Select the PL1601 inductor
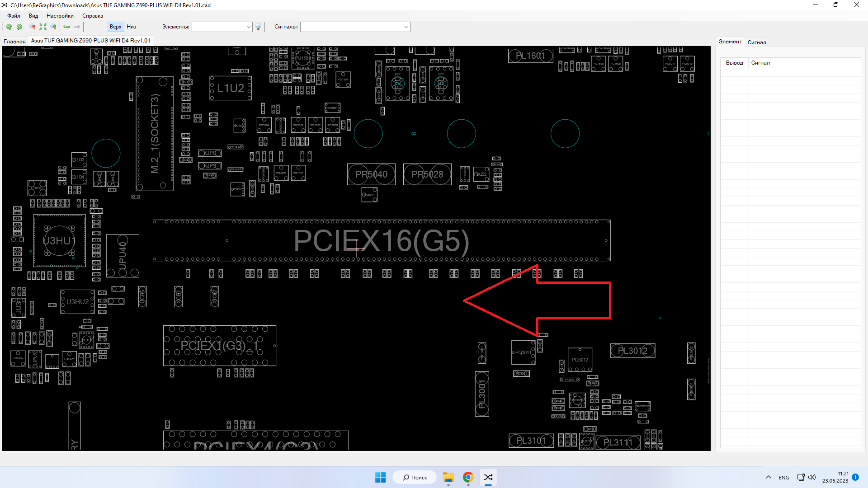The image size is (868, 488). click(x=531, y=56)
